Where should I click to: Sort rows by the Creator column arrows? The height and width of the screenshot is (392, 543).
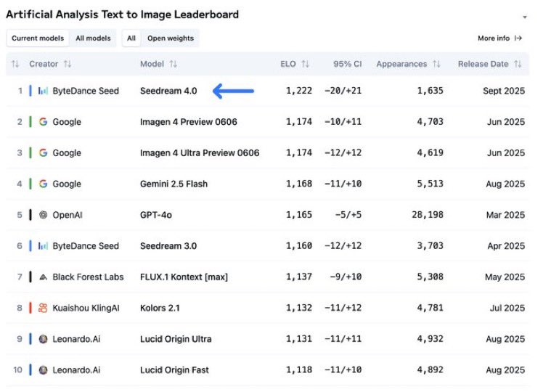point(68,64)
